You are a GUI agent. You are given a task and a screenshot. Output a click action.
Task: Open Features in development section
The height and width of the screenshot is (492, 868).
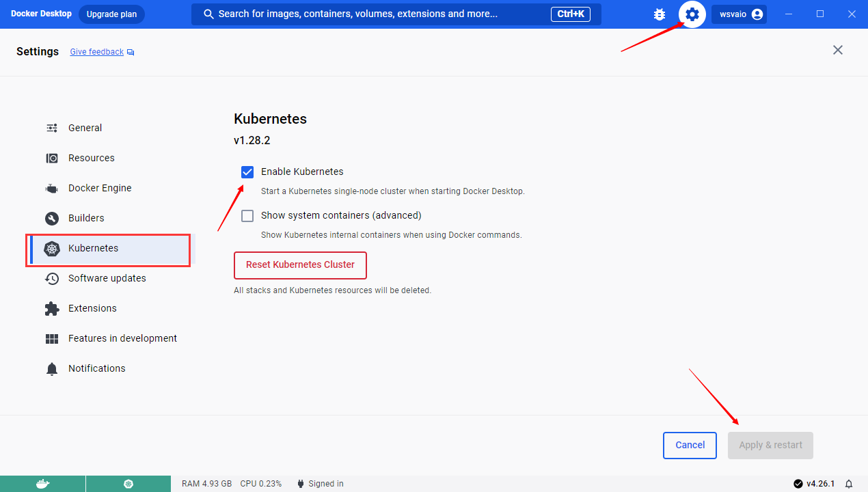[x=122, y=338]
